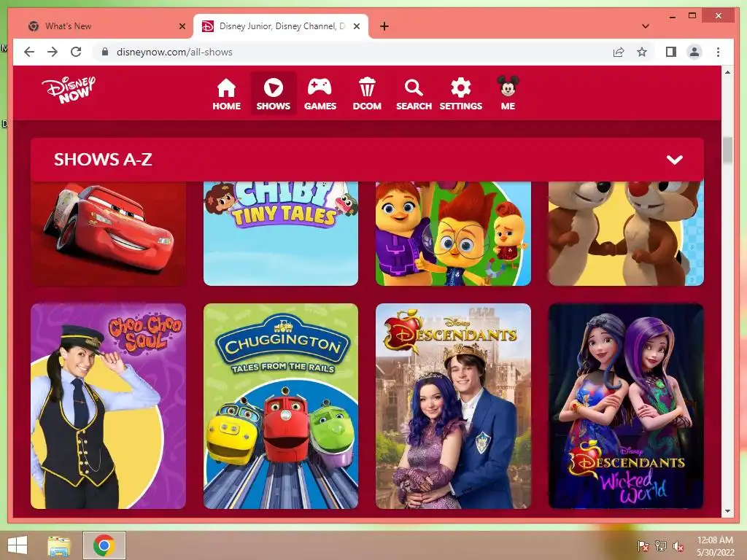Open Action Center flag icon
Image resolution: width=747 pixels, height=560 pixels.
[643, 546]
